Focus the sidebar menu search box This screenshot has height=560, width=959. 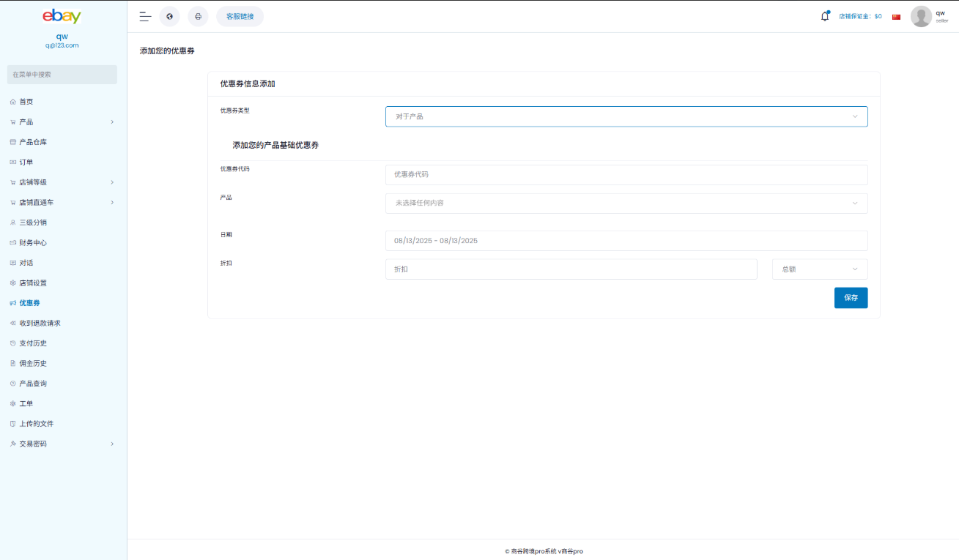[62, 75]
